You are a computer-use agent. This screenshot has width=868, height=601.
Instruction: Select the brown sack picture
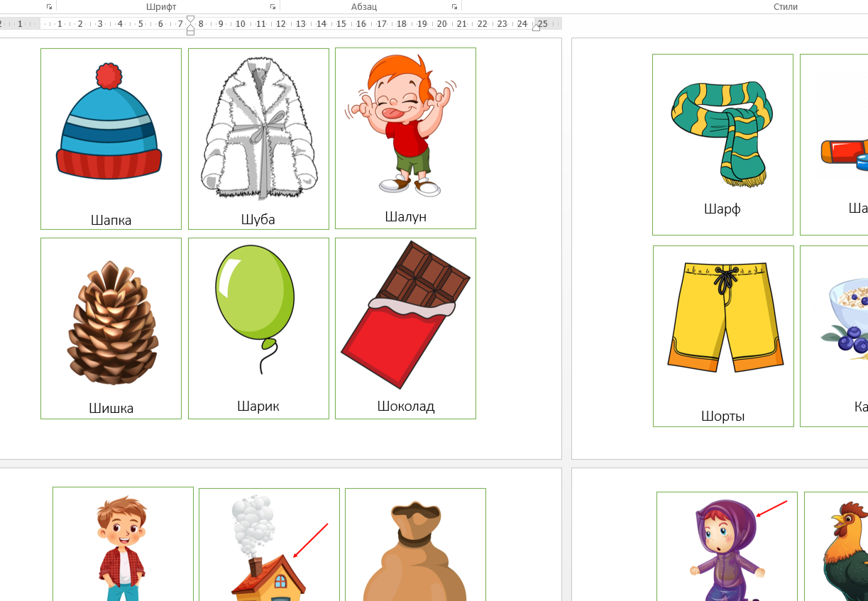pyautogui.click(x=414, y=551)
